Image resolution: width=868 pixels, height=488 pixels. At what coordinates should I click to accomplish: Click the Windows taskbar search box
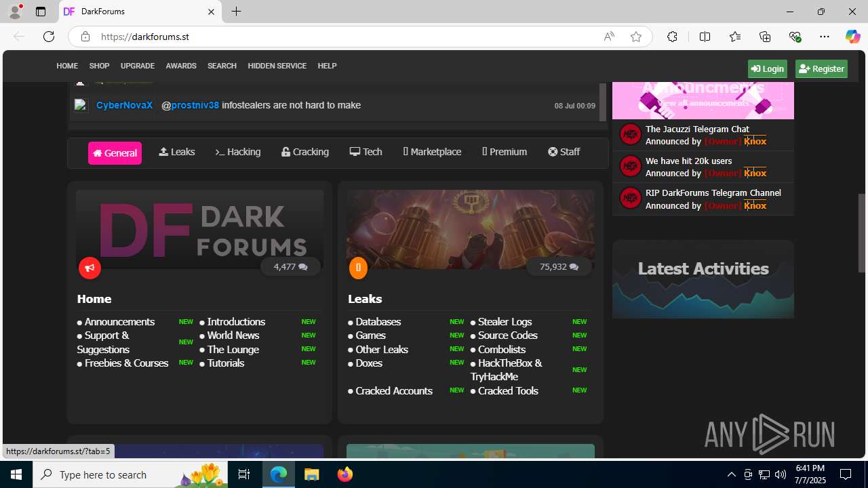coord(130,474)
